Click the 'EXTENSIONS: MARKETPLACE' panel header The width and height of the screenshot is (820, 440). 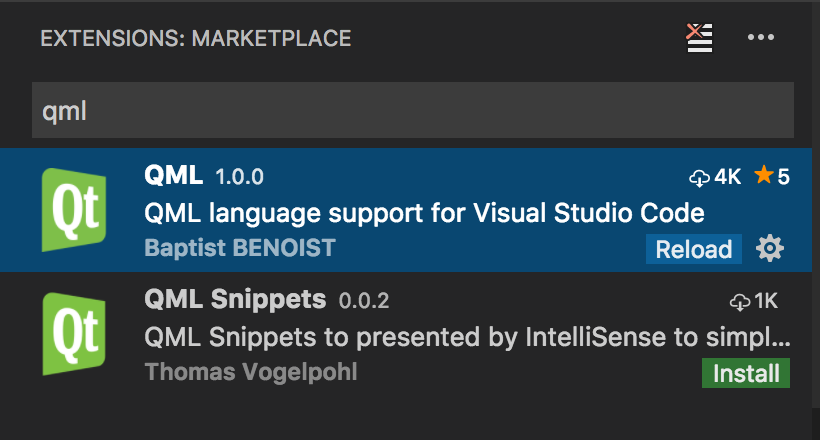(195, 39)
